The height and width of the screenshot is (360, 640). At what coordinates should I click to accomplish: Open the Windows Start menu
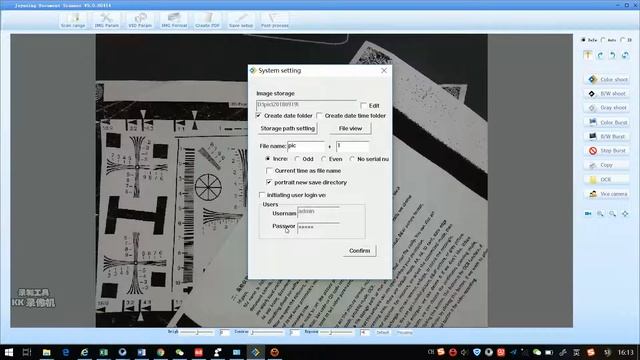(x=9, y=352)
